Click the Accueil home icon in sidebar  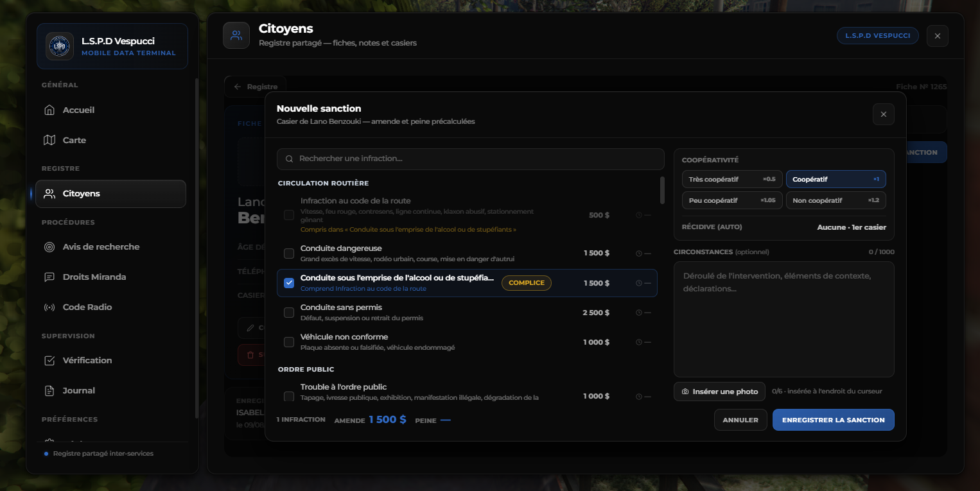[49, 110]
